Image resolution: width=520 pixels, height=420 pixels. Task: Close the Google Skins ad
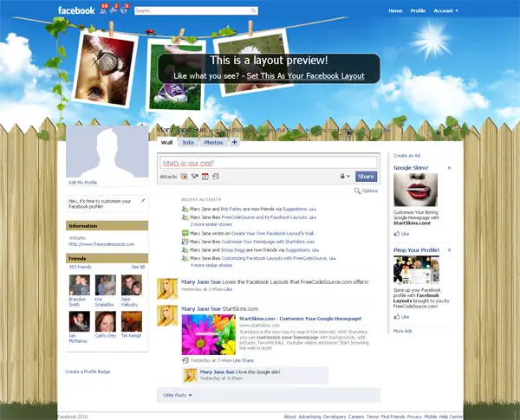tap(449, 168)
